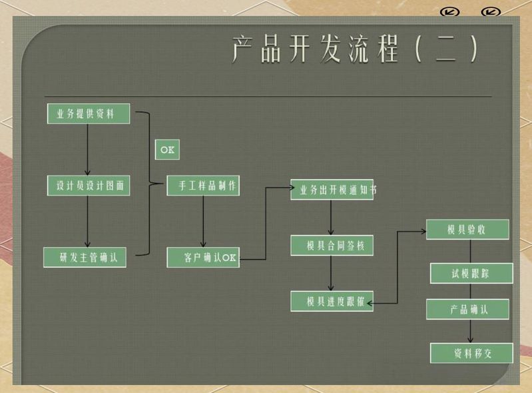Click the slide title 产品开发流程（二）
Viewport: 532px width, 393px height.
(356, 49)
